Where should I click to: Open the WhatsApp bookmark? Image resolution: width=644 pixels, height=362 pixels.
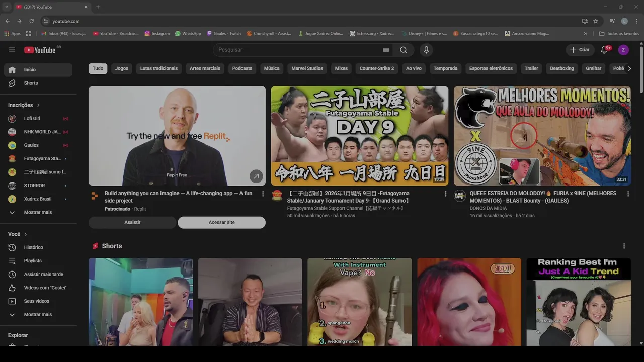[x=188, y=34]
